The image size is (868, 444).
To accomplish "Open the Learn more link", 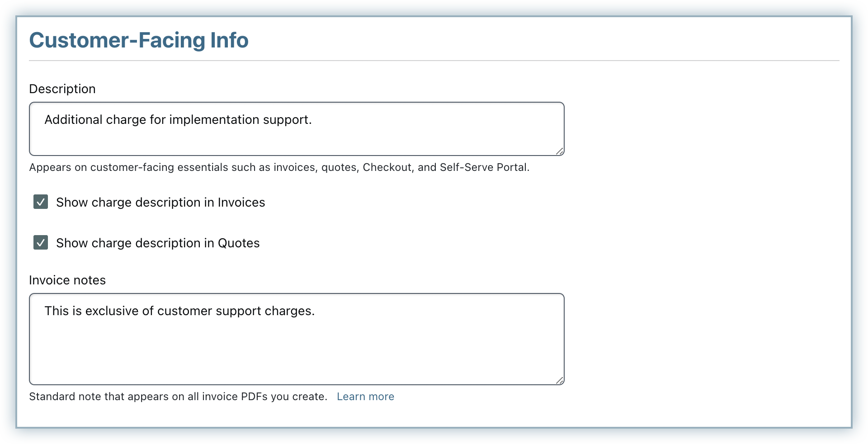I will tap(365, 397).
